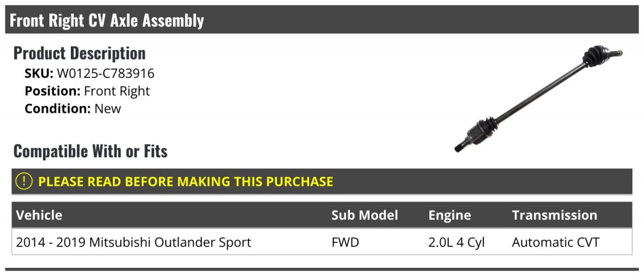The height and width of the screenshot is (276, 644).
Task: Click the Please Read Before Making This Purchase banner
Action: (322, 181)
